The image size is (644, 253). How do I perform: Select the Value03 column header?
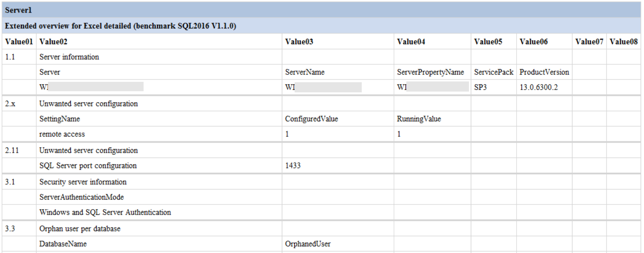point(299,42)
